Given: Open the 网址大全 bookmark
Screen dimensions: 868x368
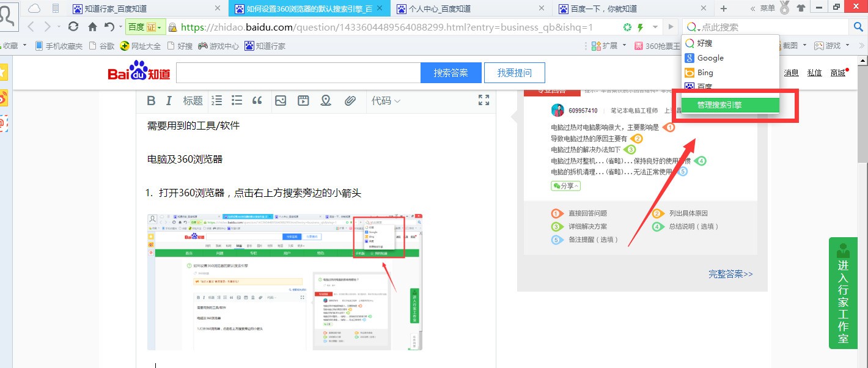Looking at the screenshot, I should click(140, 46).
